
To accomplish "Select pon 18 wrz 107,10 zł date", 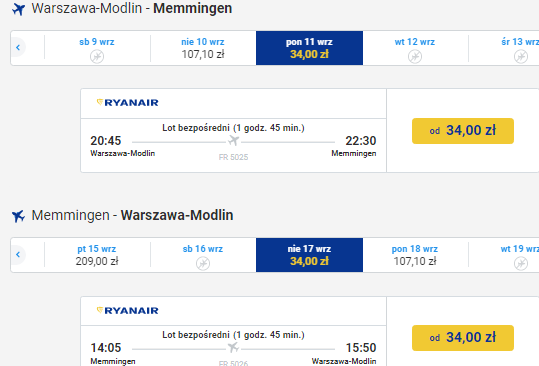I will click(x=415, y=255).
